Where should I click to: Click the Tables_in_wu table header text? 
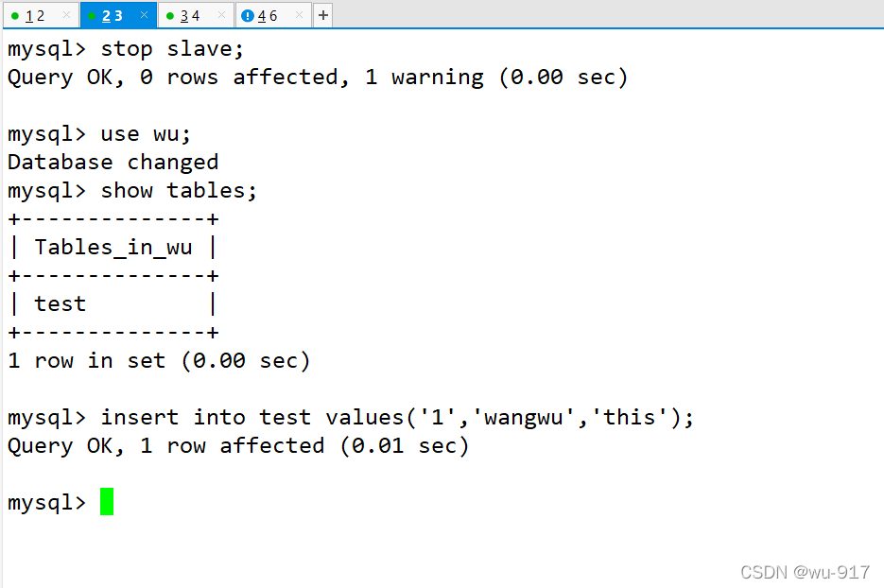[x=113, y=247]
